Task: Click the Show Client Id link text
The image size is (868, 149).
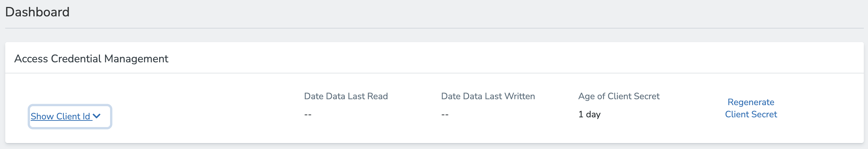Action: (x=60, y=117)
